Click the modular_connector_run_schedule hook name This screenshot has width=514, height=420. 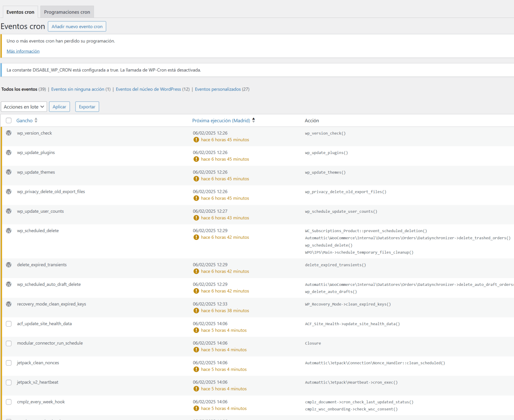(50, 343)
